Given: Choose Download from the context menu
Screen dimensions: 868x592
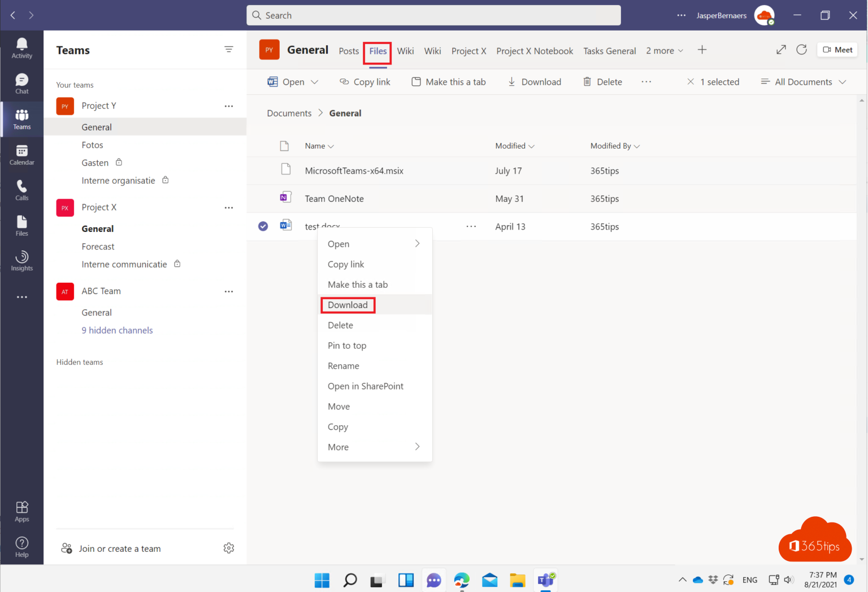Looking at the screenshot, I should 348,305.
